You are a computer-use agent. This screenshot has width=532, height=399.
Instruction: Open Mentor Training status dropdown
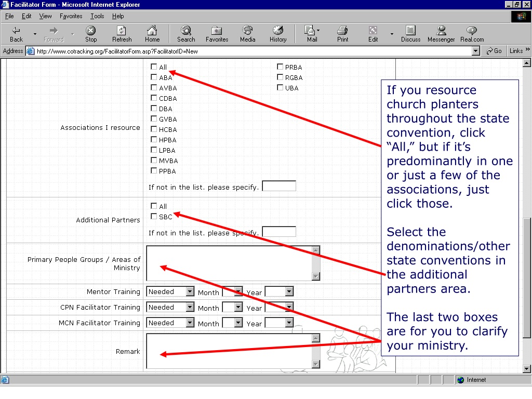point(170,291)
